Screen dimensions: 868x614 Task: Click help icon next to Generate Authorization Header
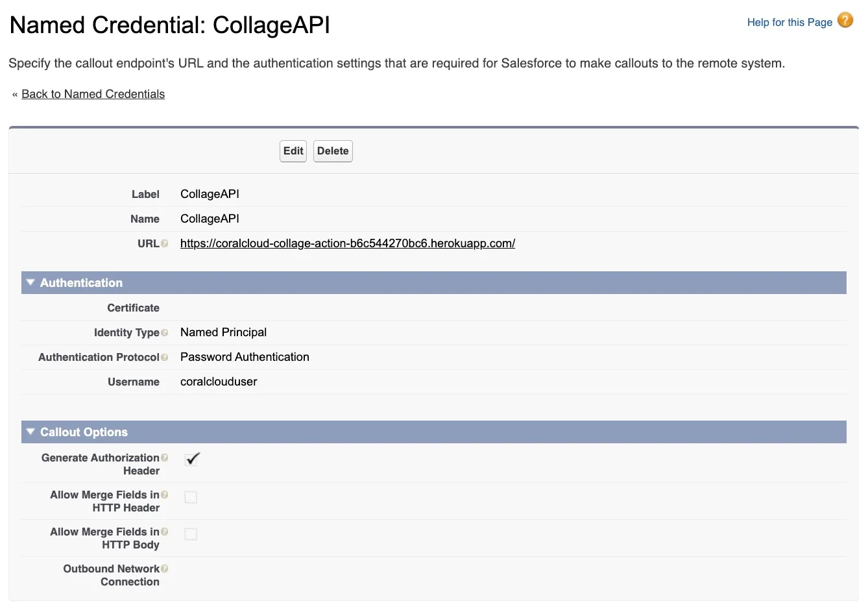coord(165,458)
